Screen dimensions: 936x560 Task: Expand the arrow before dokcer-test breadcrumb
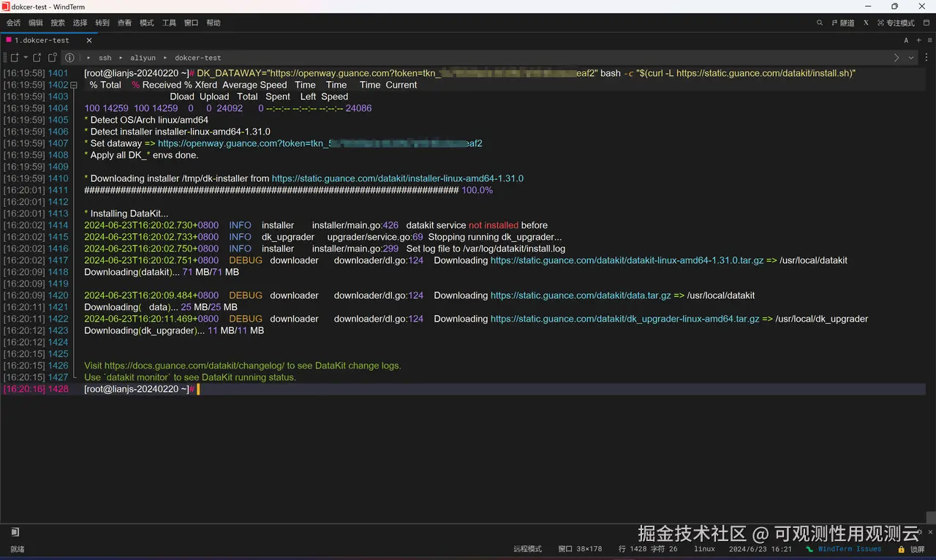[x=166, y=58]
